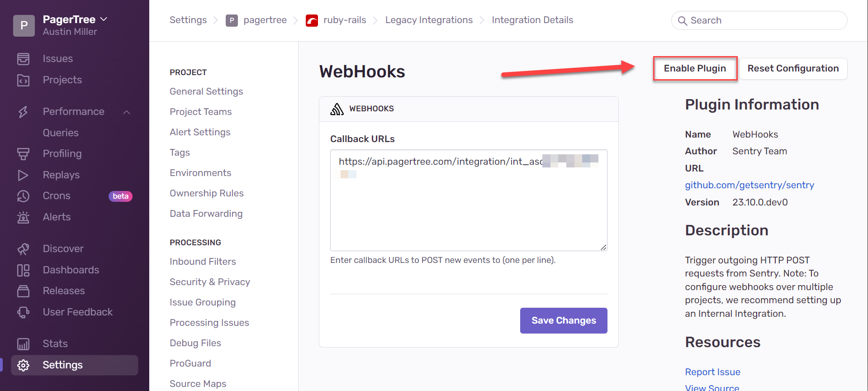Open Alerts in sidebar
Screen dimensions: 868x391
click(57, 217)
